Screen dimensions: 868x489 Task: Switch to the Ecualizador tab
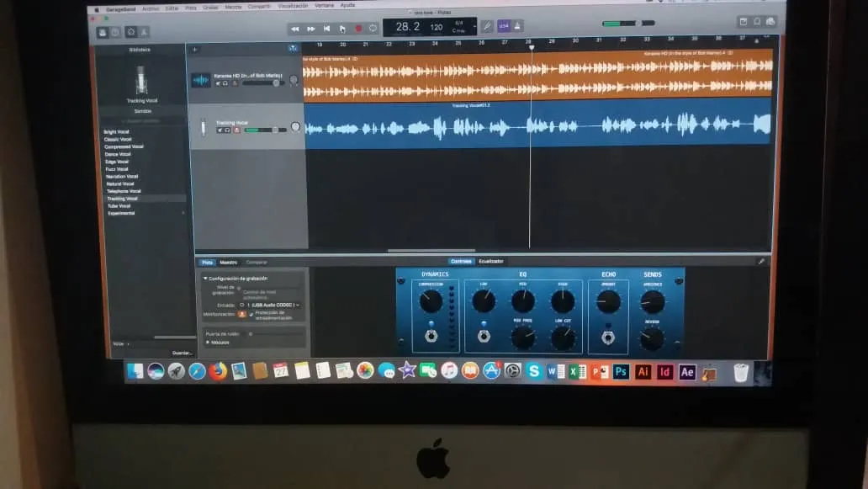tap(491, 262)
